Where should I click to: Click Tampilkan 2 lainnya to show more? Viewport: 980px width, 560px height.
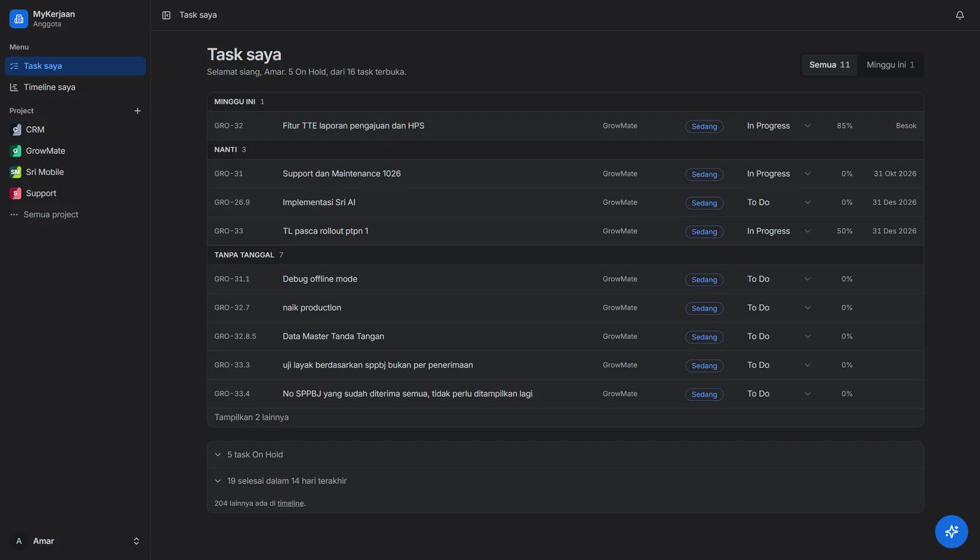(x=252, y=417)
